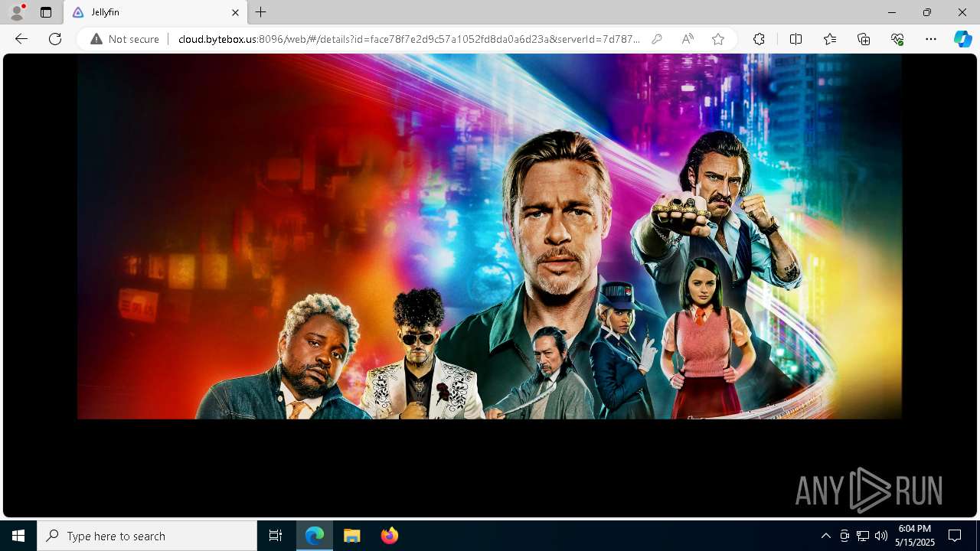Click the 6:04 PM clock and date
Image resolution: width=980 pixels, height=551 pixels.
click(916, 536)
